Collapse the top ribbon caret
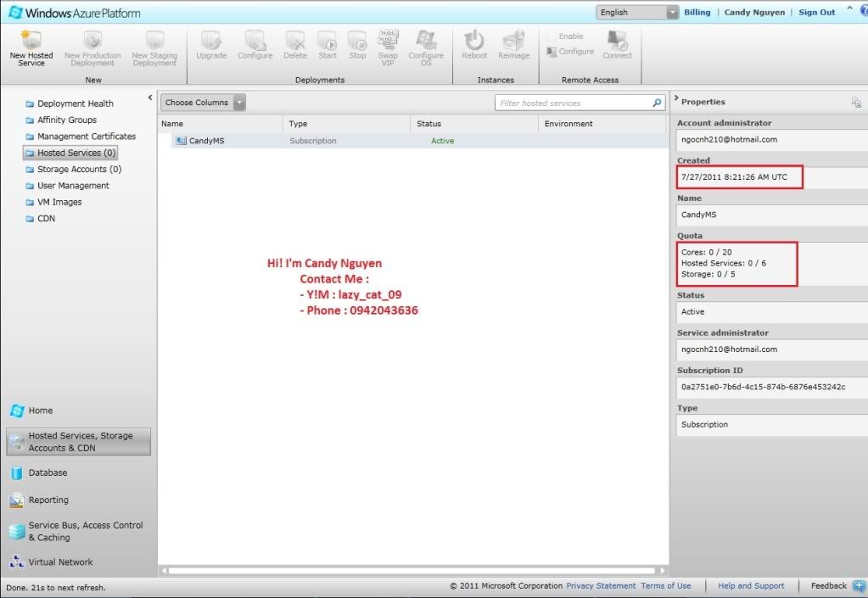Image resolution: width=868 pixels, height=598 pixels. 849,8
